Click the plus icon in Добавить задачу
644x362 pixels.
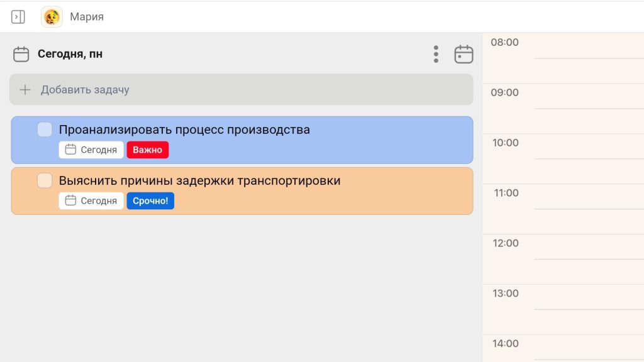click(x=25, y=89)
